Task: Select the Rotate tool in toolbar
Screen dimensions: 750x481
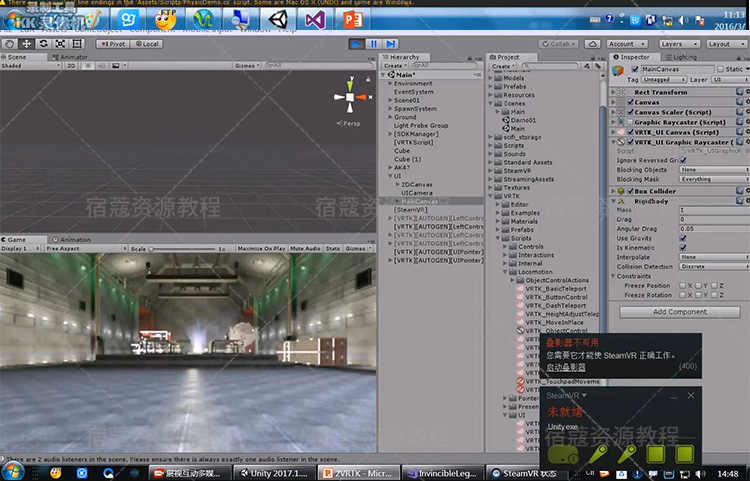Action: coord(43,44)
